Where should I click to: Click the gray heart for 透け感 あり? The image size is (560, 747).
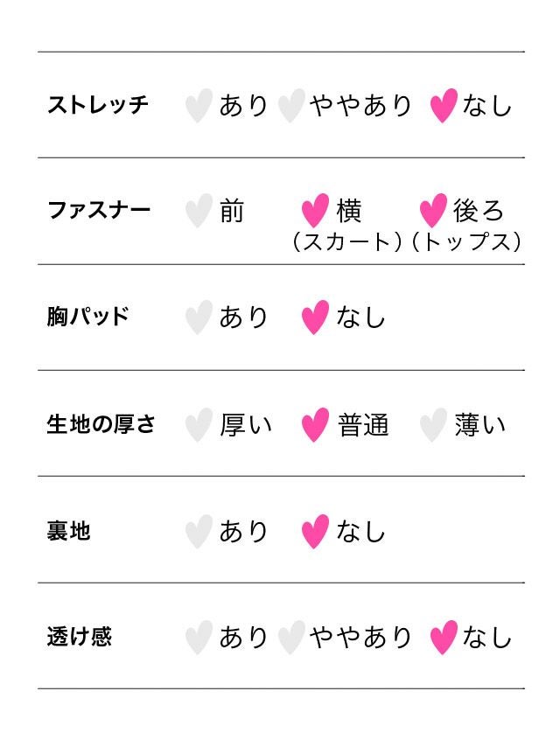(199, 638)
